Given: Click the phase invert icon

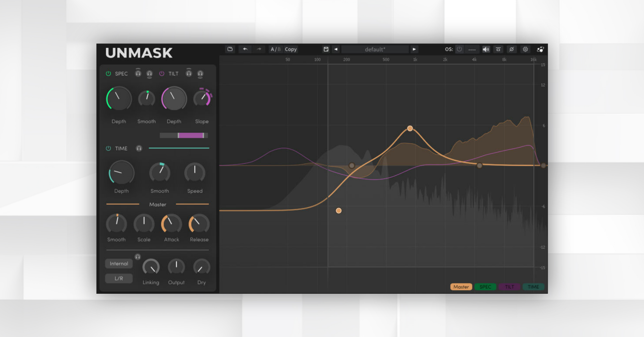Looking at the screenshot, I should coord(512,49).
